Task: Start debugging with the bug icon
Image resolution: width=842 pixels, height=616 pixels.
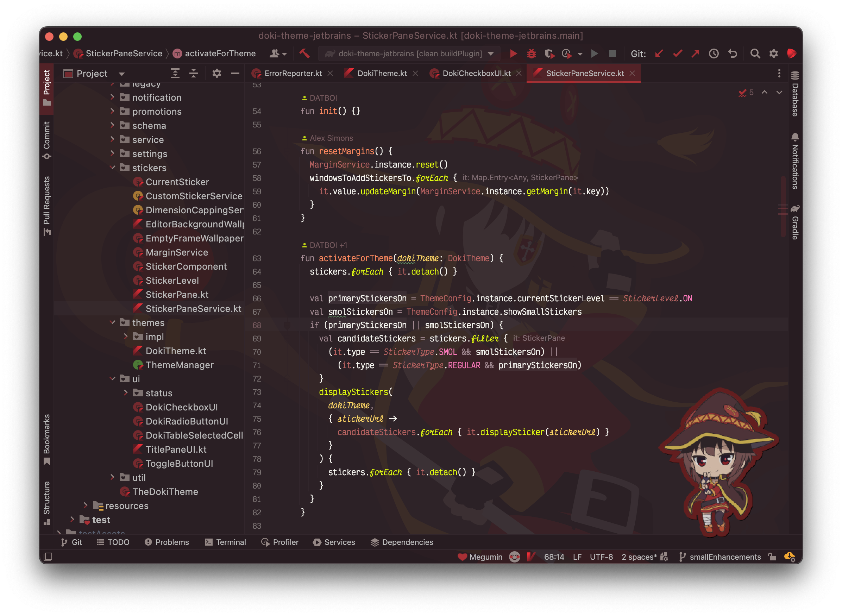Action: pos(531,53)
